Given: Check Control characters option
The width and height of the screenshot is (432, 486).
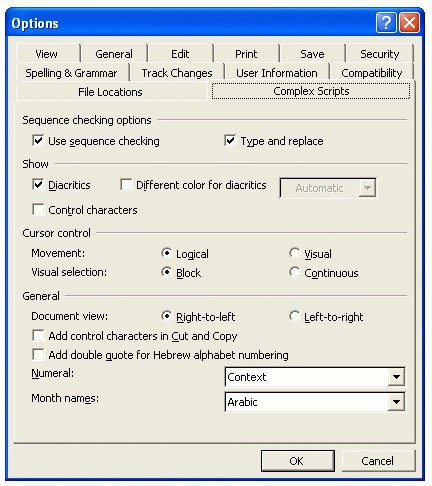Looking at the screenshot, I should pyautogui.click(x=38, y=210).
